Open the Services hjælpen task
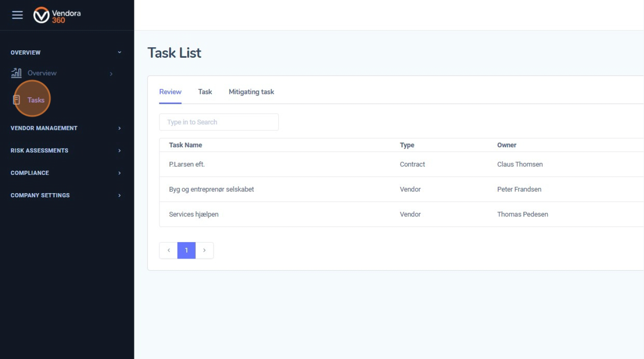This screenshot has height=359, width=644. point(193,214)
